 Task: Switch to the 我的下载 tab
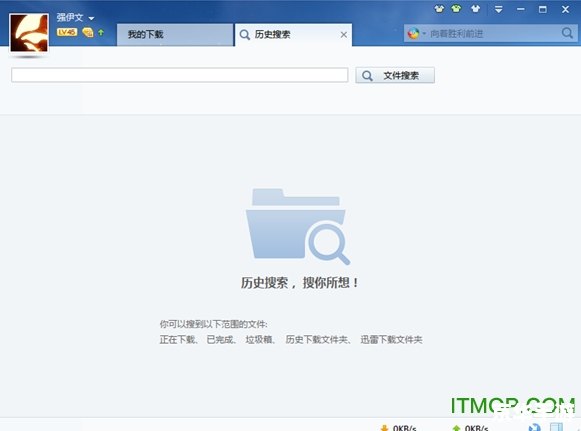175,35
